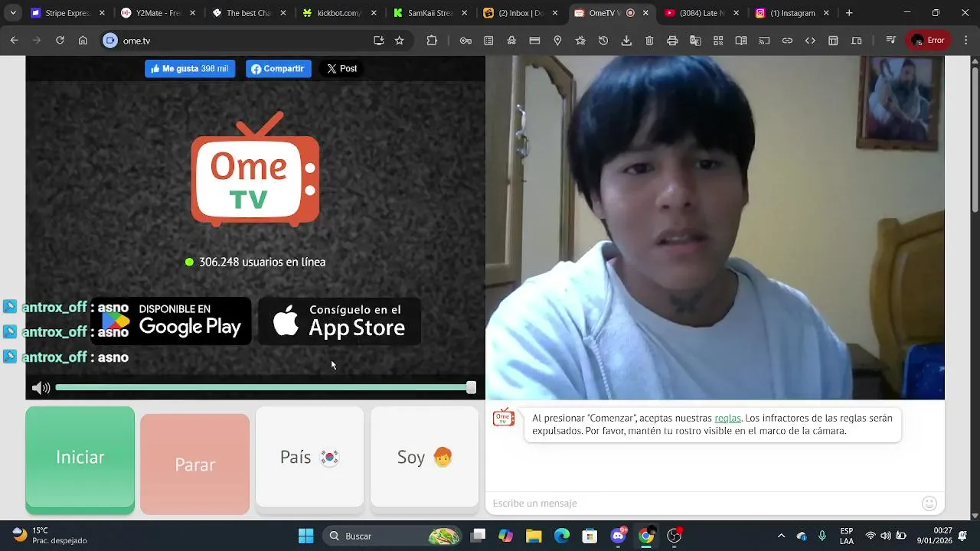Click the profile Error button
Screen dimensions: 980x551
coord(928,41)
